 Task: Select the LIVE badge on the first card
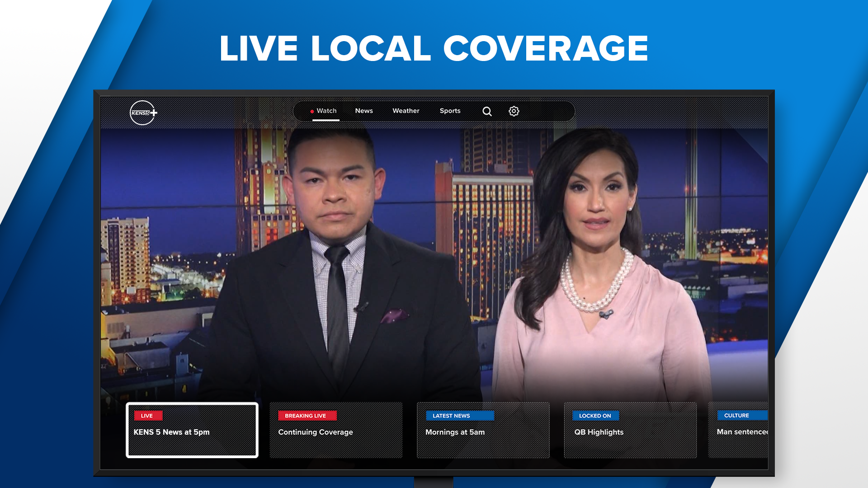148,415
